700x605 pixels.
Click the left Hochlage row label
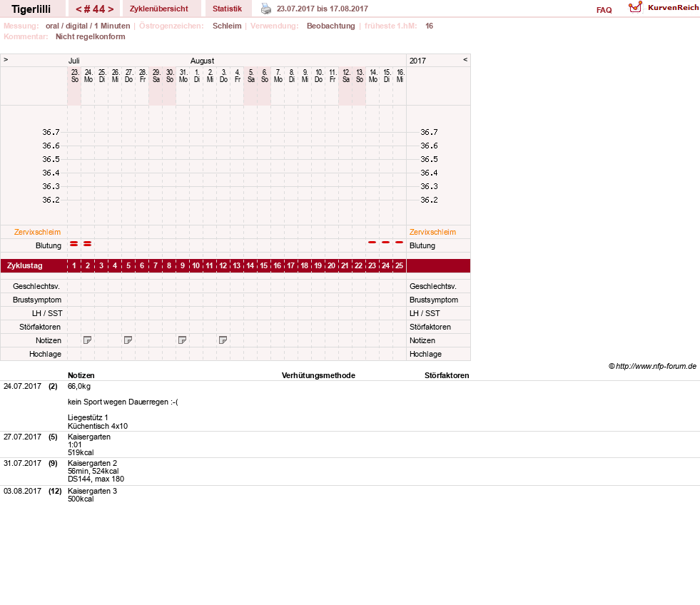point(45,354)
